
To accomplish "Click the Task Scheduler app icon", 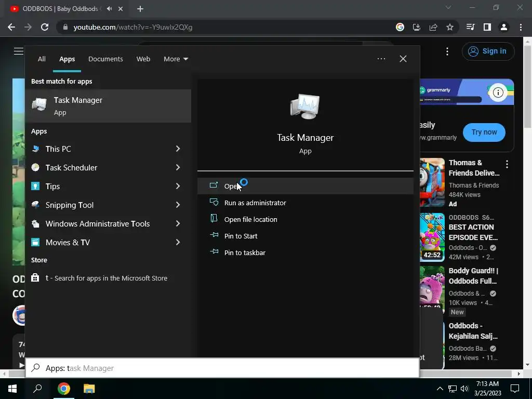I will click(x=35, y=167).
